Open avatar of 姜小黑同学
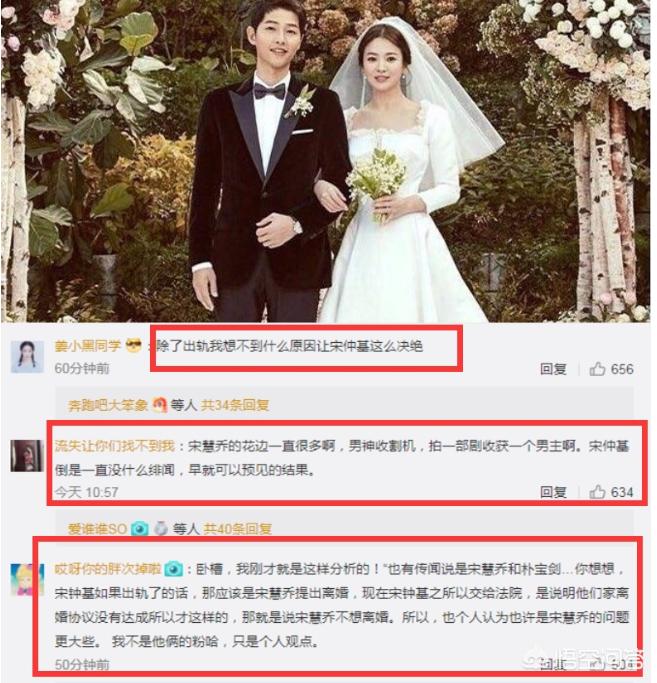Screen dimensions: 657x683 pos(27,356)
